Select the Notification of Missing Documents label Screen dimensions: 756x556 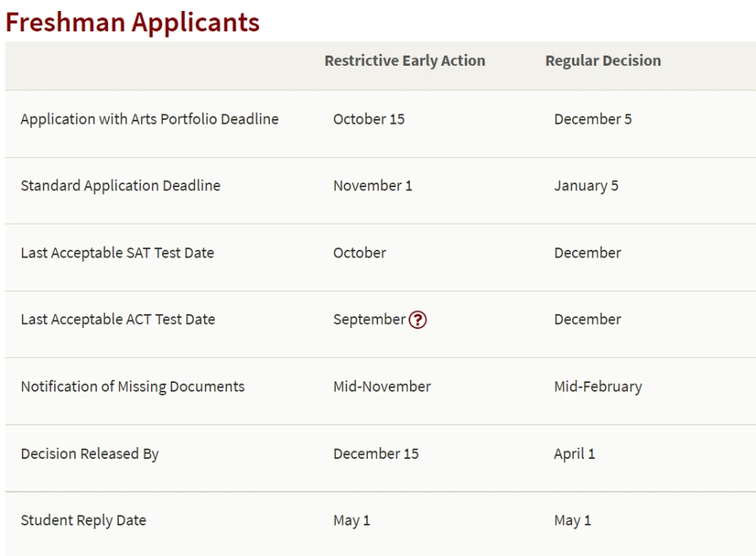[132, 386]
